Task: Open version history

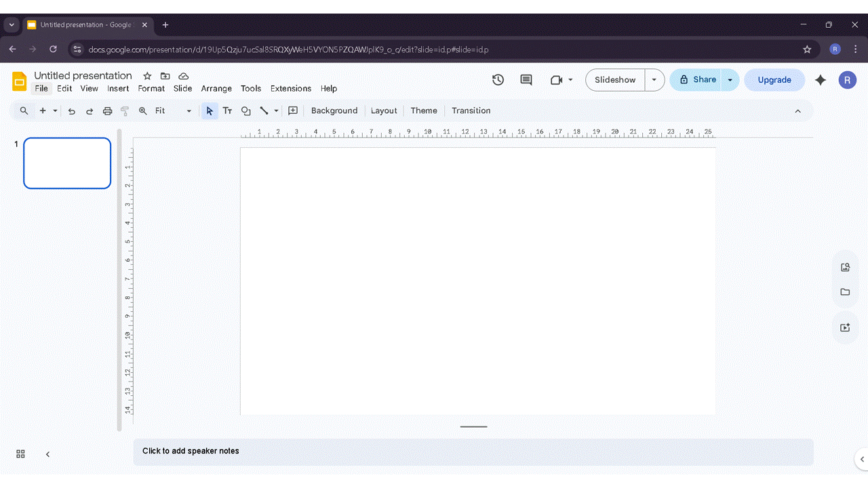Action: (498, 79)
